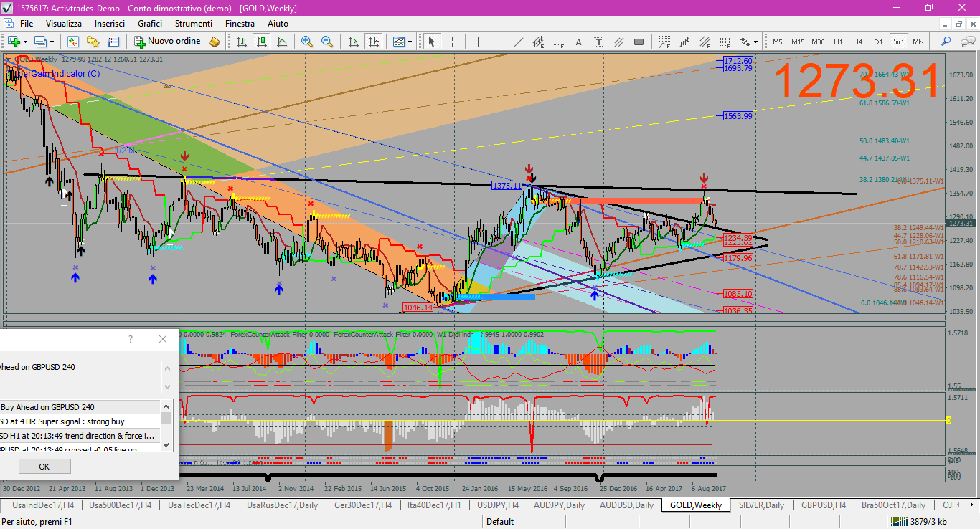The height and width of the screenshot is (529, 980).
Task: Open the Aiuto menu
Action: 278,24
